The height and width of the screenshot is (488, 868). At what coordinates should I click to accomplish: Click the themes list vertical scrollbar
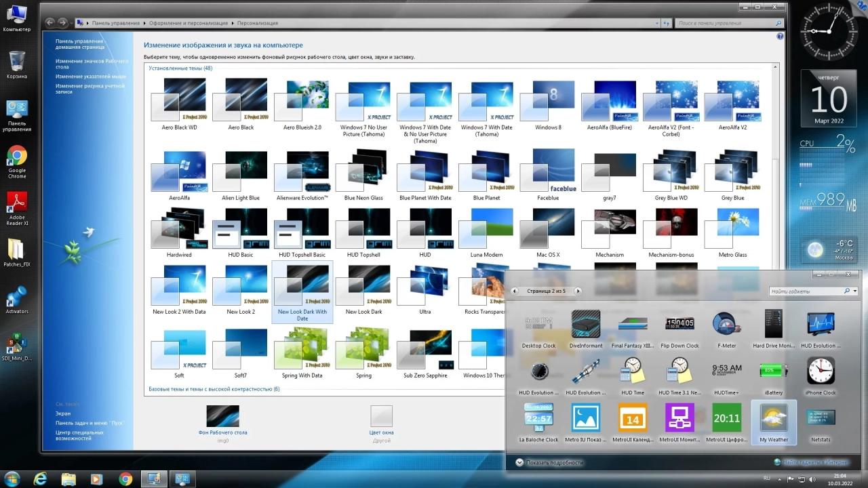[x=776, y=228]
